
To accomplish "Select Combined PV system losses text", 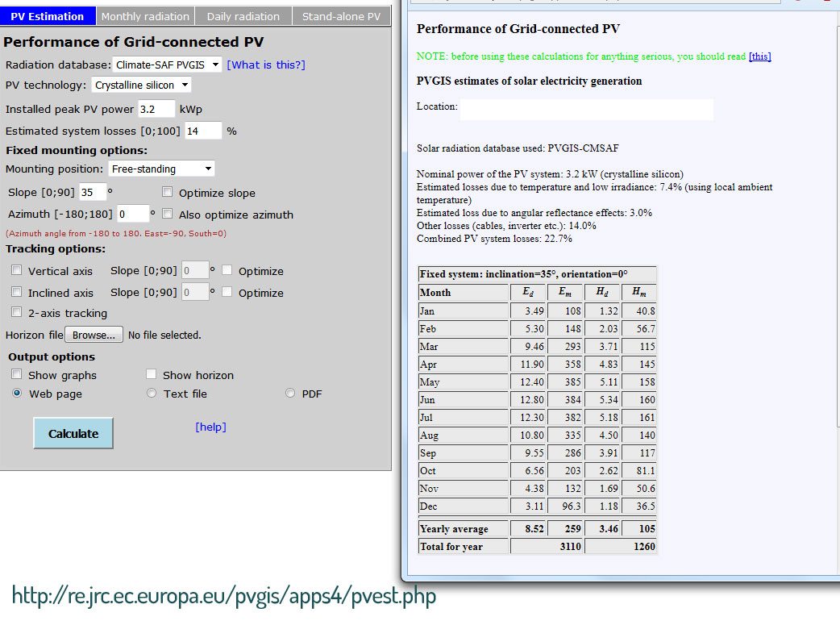I will pos(494,239).
